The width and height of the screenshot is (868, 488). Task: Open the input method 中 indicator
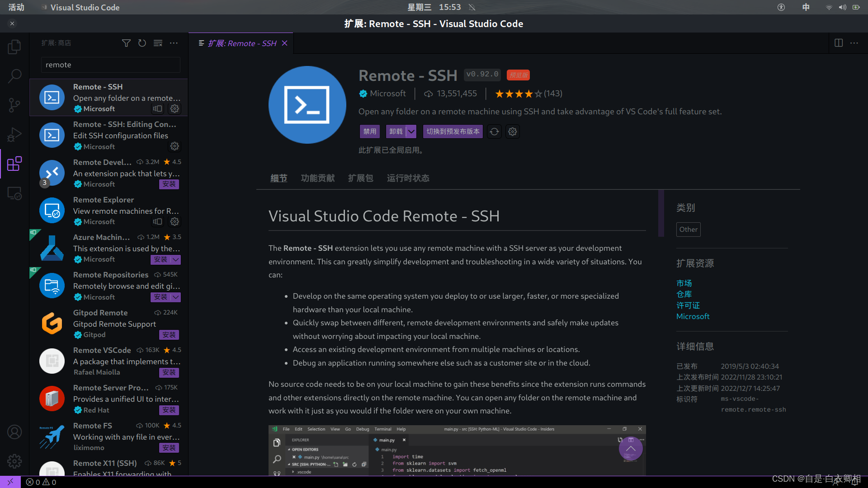(x=806, y=7)
